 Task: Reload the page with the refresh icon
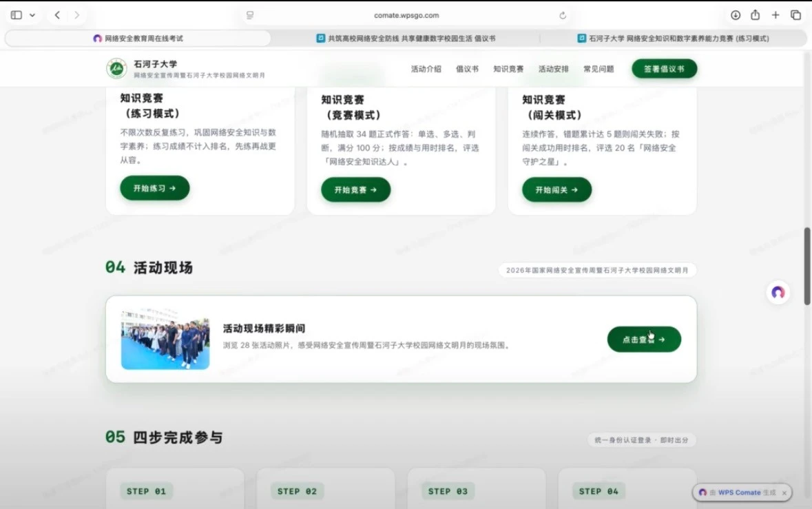[563, 16]
